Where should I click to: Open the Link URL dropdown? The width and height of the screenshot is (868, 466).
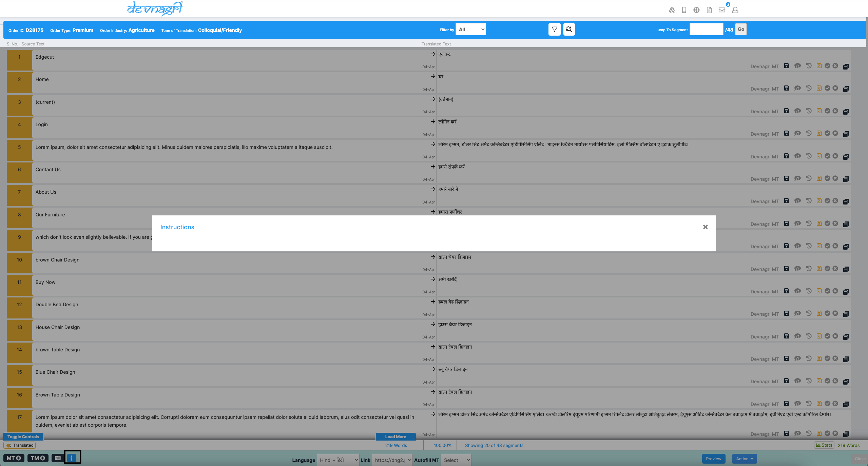(x=392, y=460)
